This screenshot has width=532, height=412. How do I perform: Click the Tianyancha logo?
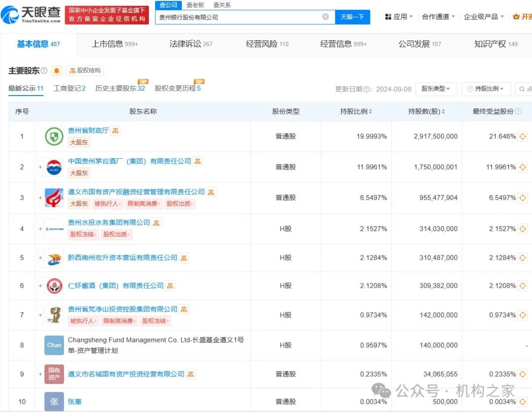point(31,15)
